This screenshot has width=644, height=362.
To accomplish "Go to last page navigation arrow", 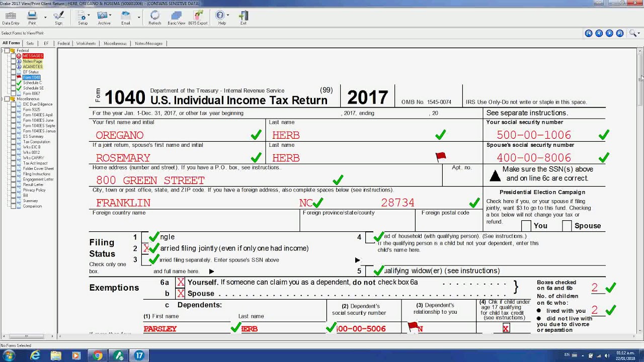I will tap(620, 33).
